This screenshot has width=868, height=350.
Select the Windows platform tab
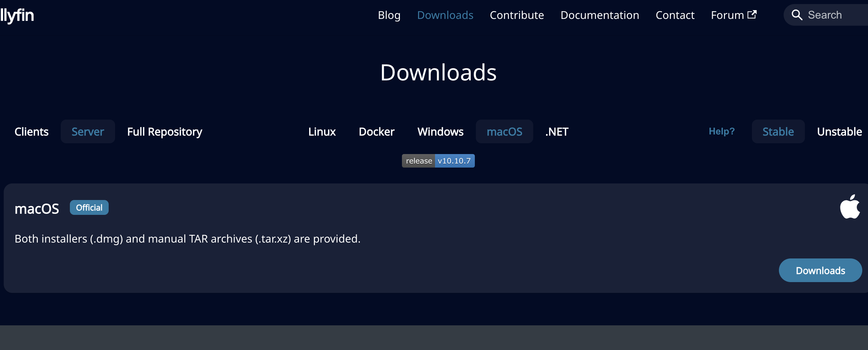(440, 131)
